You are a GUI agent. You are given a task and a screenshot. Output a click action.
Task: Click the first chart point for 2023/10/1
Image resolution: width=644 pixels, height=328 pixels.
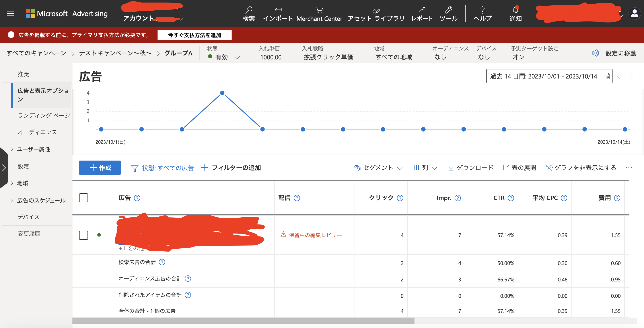101,129
